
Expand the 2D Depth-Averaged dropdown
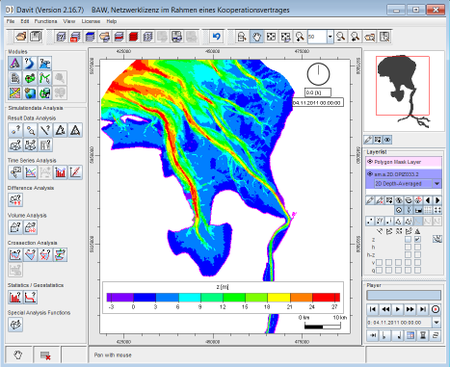[437, 184]
